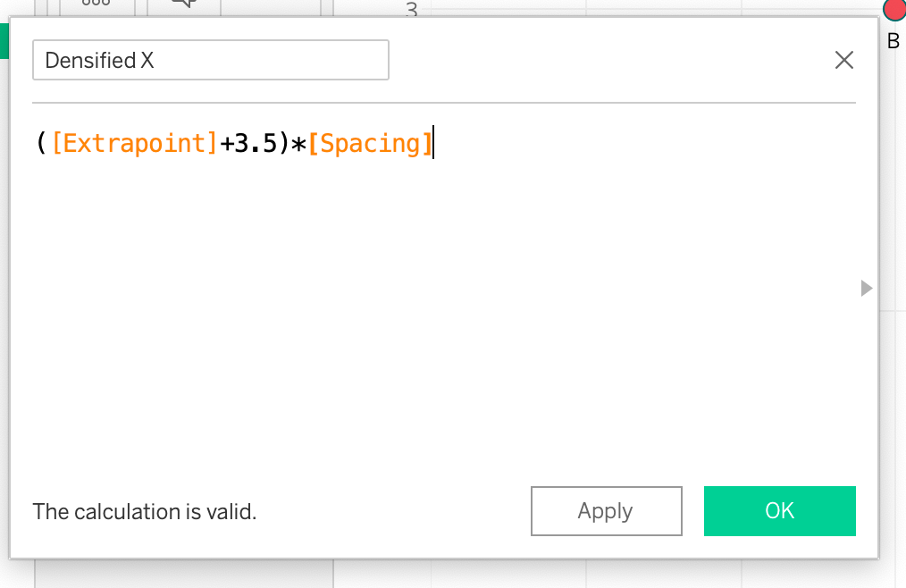This screenshot has width=906, height=588.
Task: Click the green bar at left edge
Action: [x=4, y=40]
